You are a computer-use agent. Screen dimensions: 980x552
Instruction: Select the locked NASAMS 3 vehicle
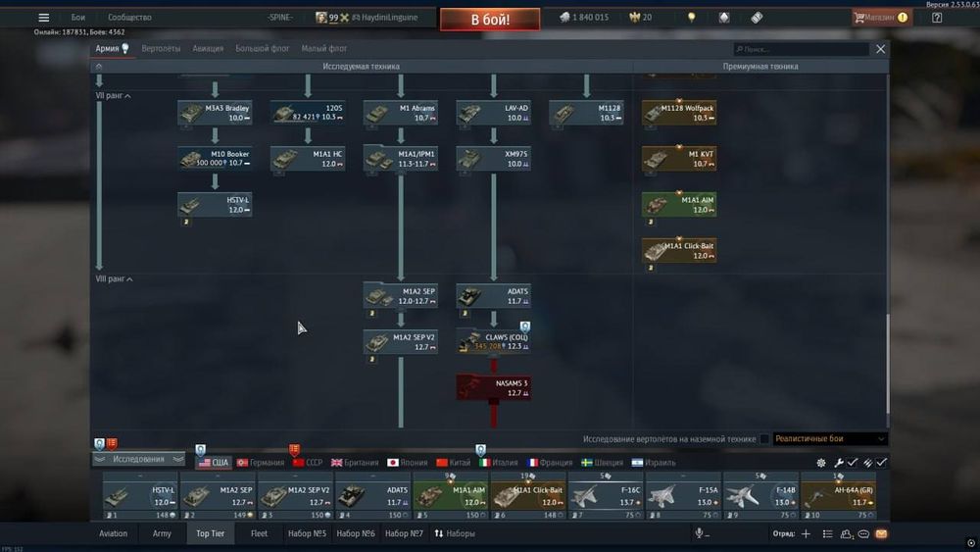pos(494,387)
